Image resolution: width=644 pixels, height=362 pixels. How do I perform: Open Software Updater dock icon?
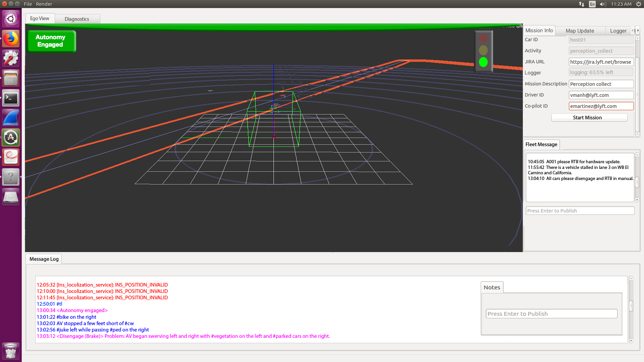click(11, 137)
